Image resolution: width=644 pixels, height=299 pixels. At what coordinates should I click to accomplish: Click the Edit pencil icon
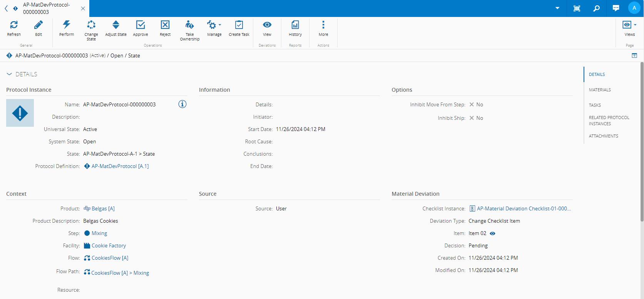(38, 25)
